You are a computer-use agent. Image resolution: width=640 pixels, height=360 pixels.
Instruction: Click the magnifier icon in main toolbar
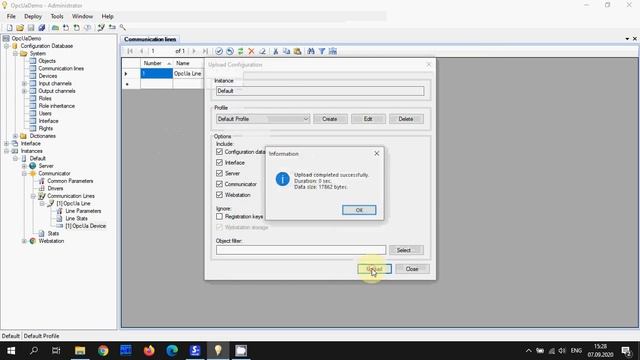pos(122,27)
